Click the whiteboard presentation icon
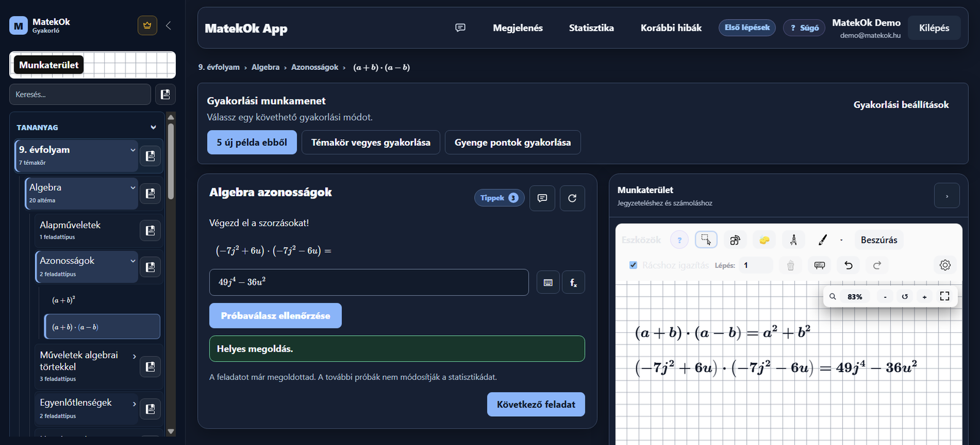 [x=820, y=265]
